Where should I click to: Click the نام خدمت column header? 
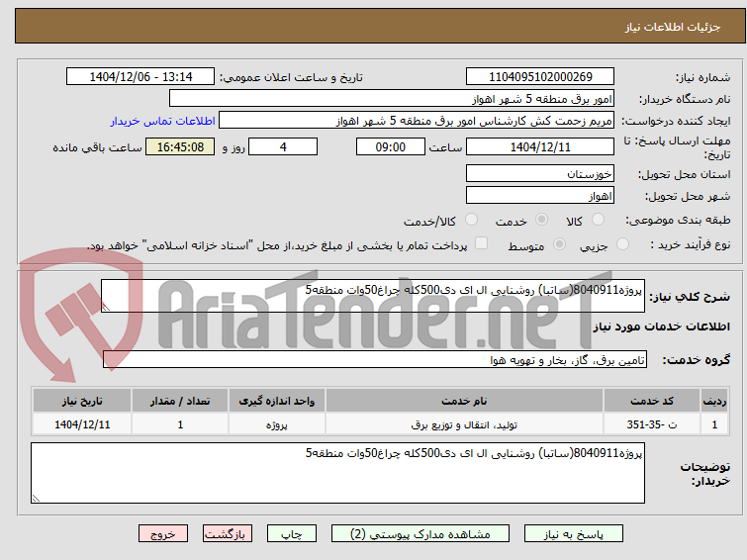pos(464,401)
